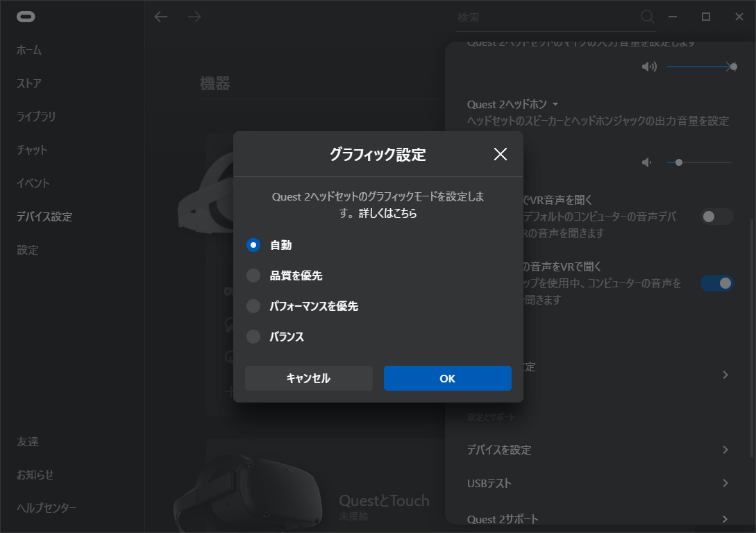Open 設定 in the sidebar
This screenshot has width=756, height=533.
(28, 250)
